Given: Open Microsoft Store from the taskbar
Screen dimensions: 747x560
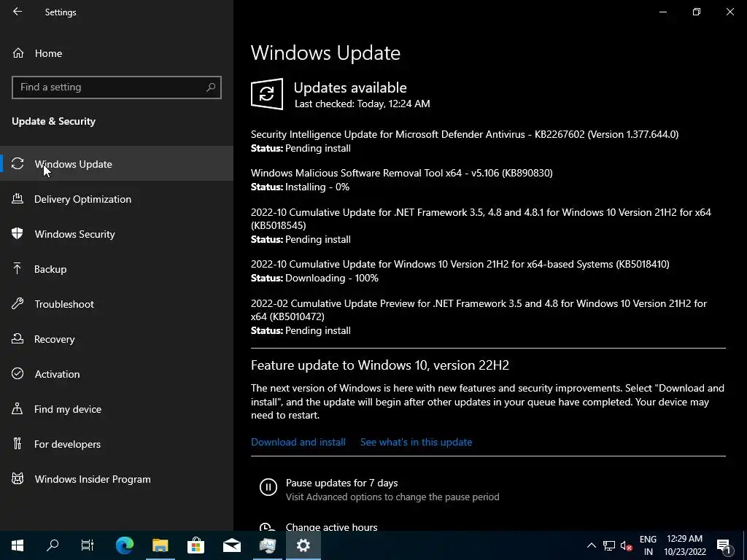Looking at the screenshot, I should click(196, 545).
